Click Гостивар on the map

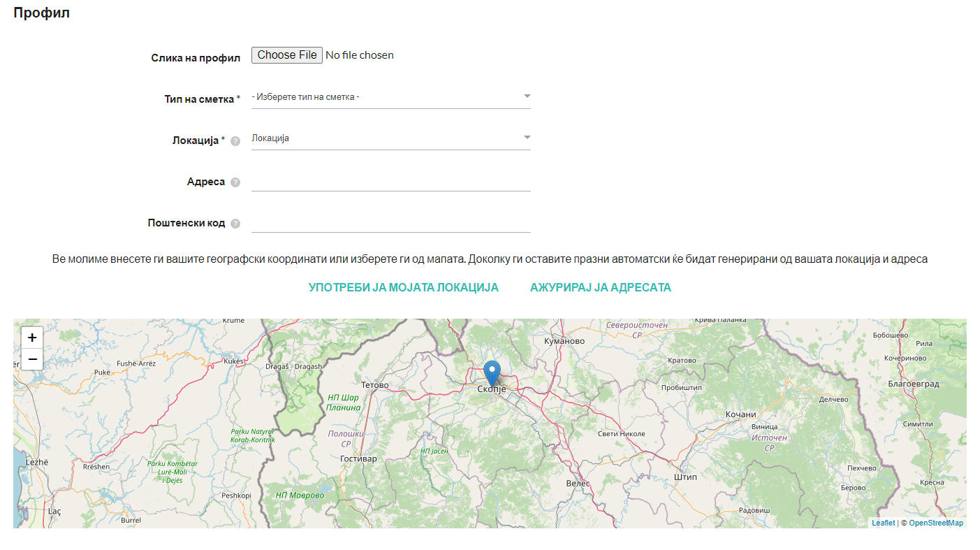[x=358, y=459]
